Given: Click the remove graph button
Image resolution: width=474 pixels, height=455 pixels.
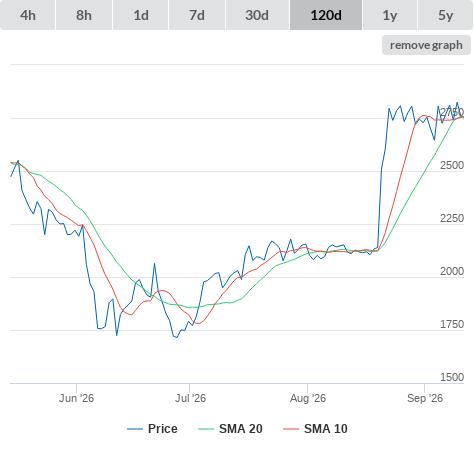Looking at the screenshot, I should 426,45.
